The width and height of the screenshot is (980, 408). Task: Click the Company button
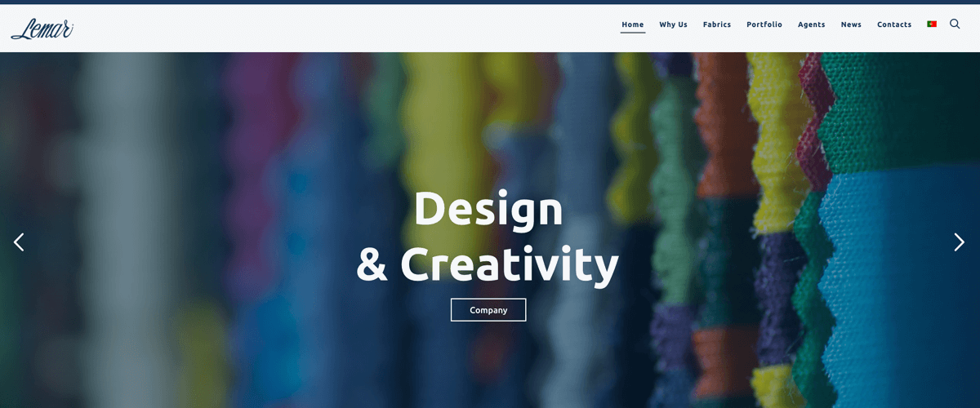(488, 310)
